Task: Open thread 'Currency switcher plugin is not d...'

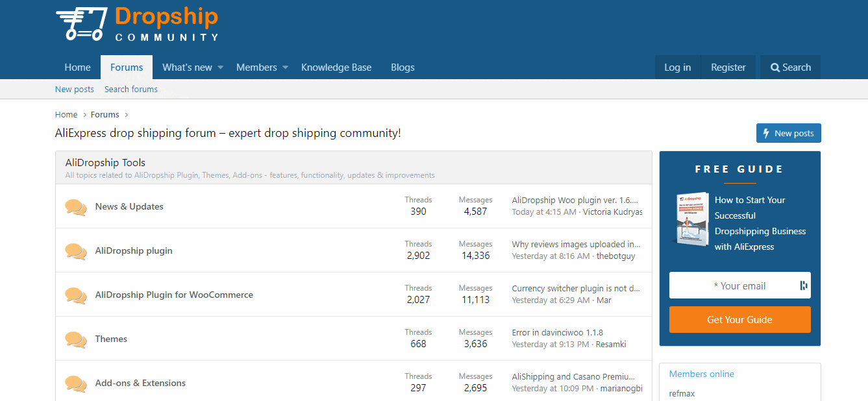Action: (x=577, y=289)
